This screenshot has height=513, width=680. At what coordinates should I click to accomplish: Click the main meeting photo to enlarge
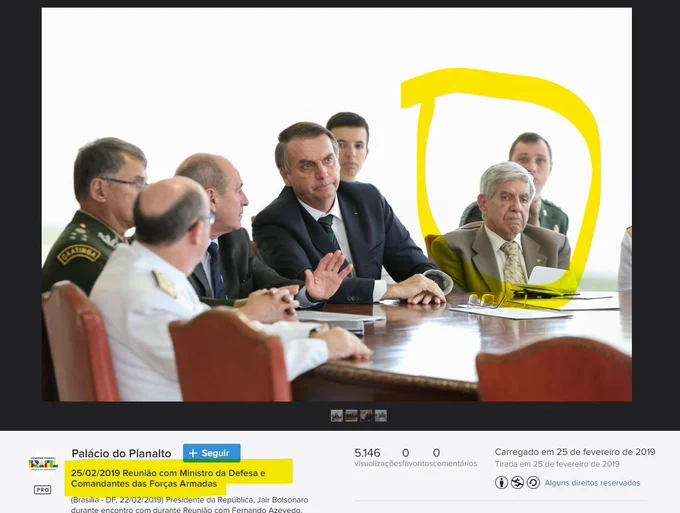point(336,204)
